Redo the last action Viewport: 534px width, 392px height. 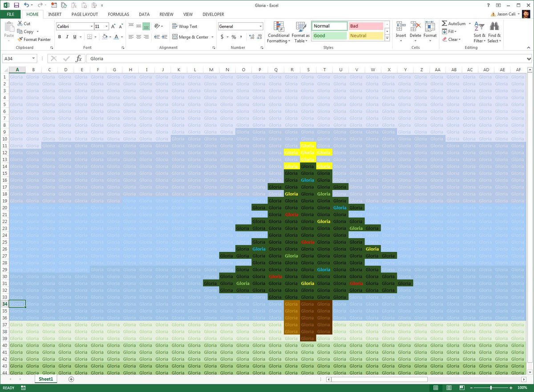(x=39, y=5)
